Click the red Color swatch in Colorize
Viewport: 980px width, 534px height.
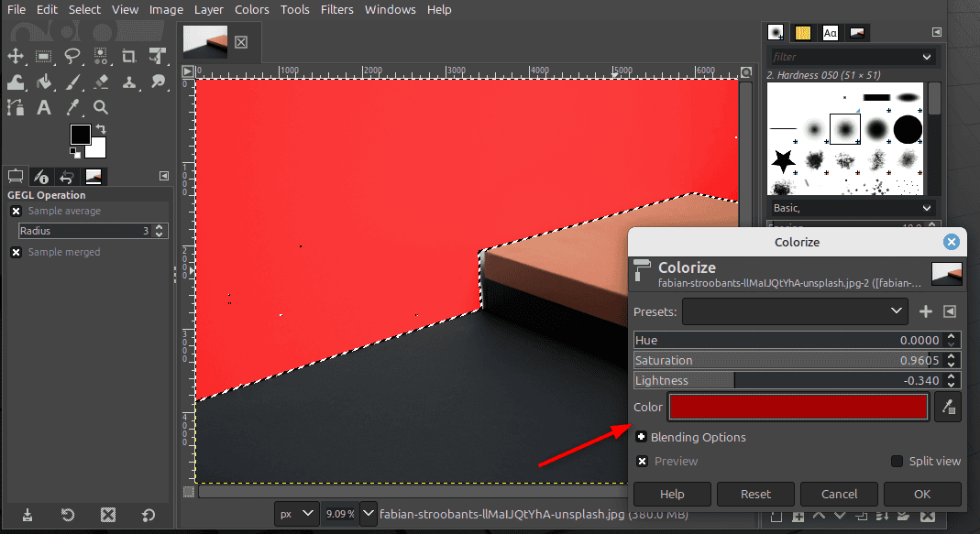(x=797, y=407)
